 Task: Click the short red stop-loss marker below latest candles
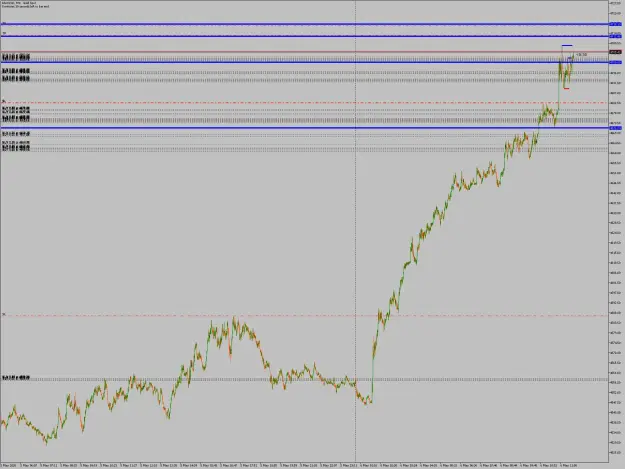[566, 88]
